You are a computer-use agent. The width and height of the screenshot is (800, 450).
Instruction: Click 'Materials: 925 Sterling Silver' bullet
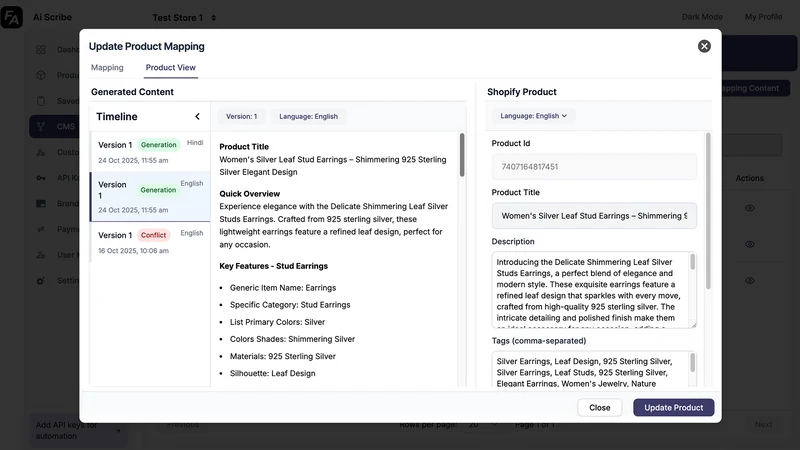pyautogui.click(x=283, y=356)
